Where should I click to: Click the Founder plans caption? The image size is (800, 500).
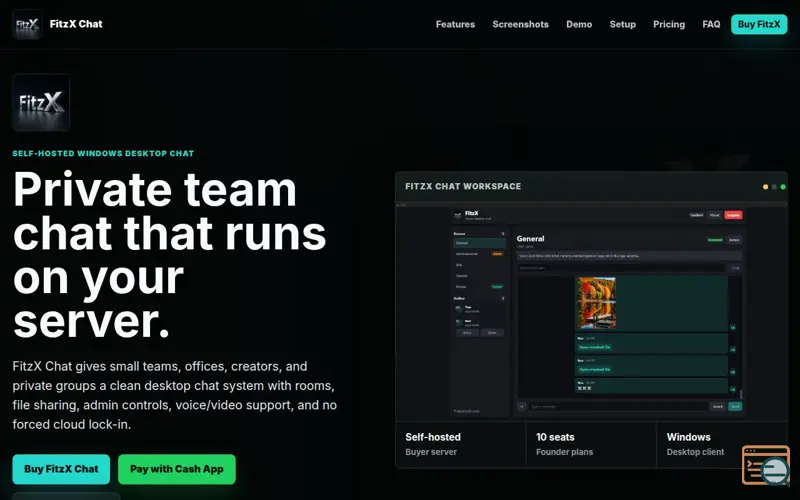[x=564, y=452]
